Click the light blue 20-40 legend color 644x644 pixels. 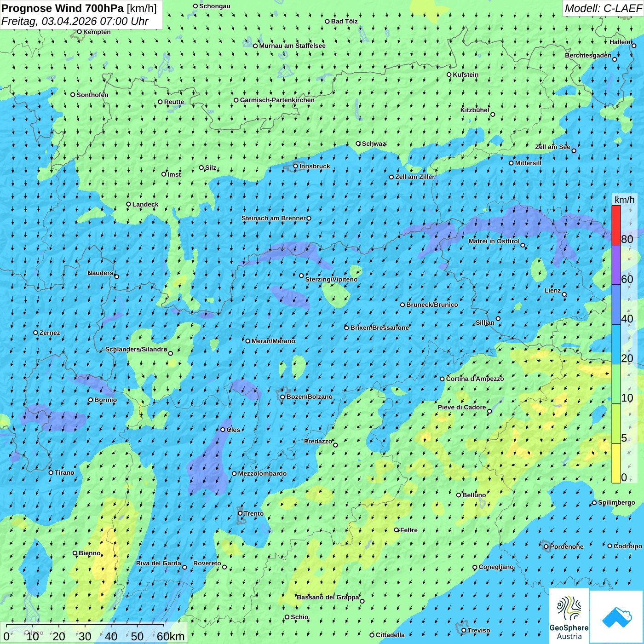(616, 344)
